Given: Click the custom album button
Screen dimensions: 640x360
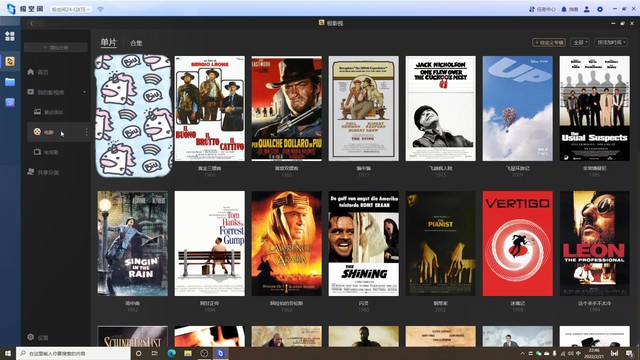Looking at the screenshot, I should click(549, 42).
